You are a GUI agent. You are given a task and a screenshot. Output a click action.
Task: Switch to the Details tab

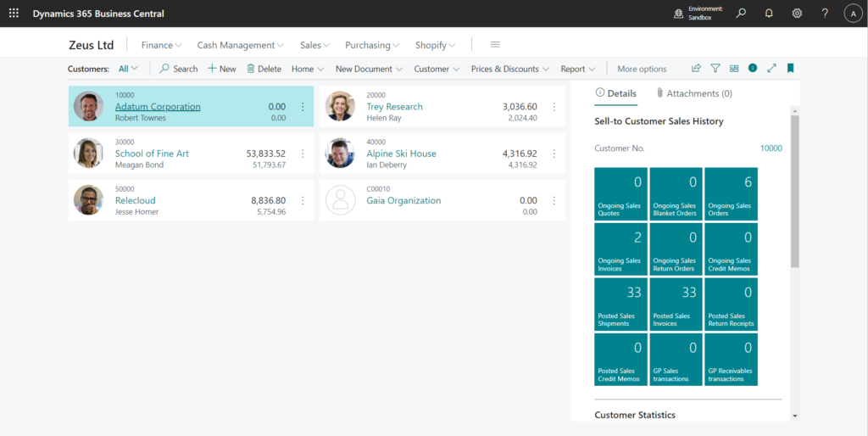point(615,93)
